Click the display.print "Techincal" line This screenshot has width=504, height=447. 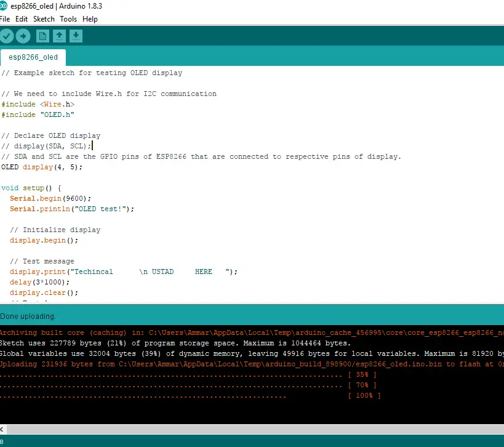[x=123, y=272]
